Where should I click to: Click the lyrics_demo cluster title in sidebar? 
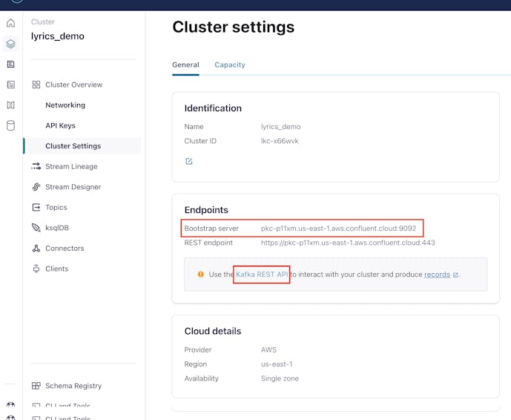(x=58, y=36)
